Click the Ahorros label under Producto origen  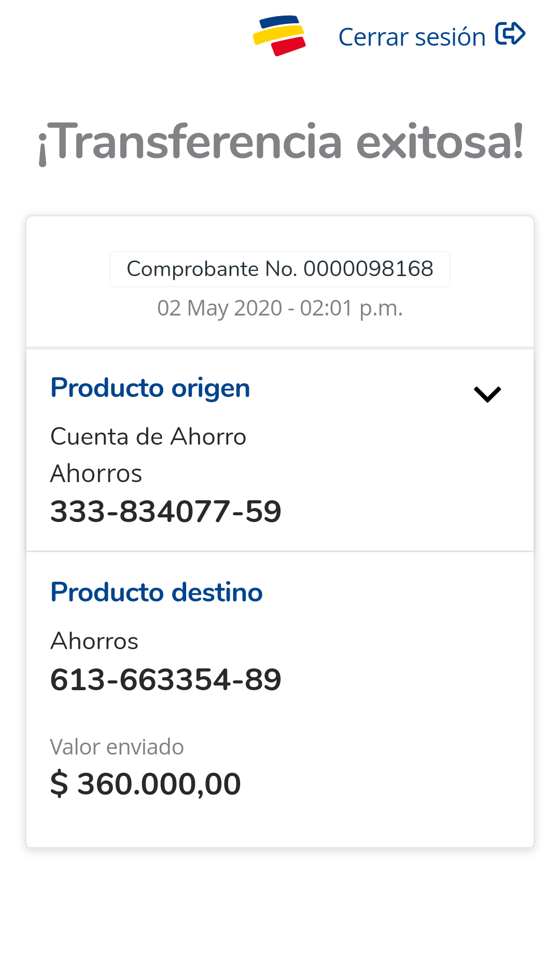[96, 474]
